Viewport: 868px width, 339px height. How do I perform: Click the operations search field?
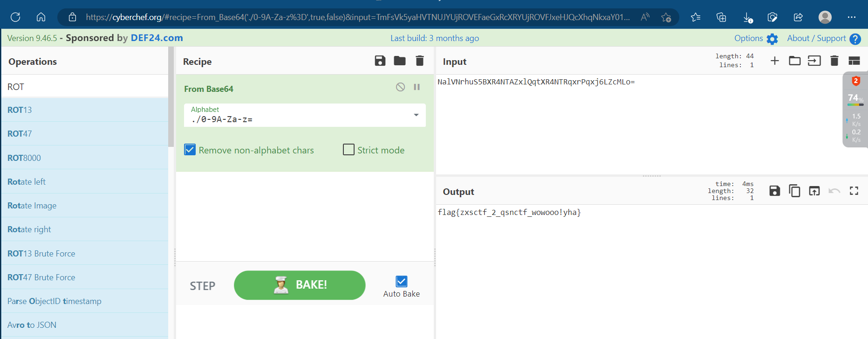(x=85, y=87)
